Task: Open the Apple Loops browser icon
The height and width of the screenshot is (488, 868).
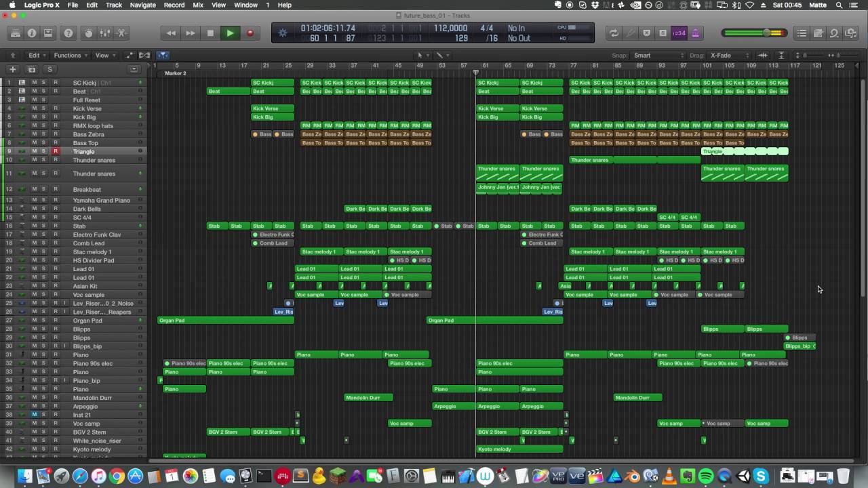Action: tap(834, 33)
